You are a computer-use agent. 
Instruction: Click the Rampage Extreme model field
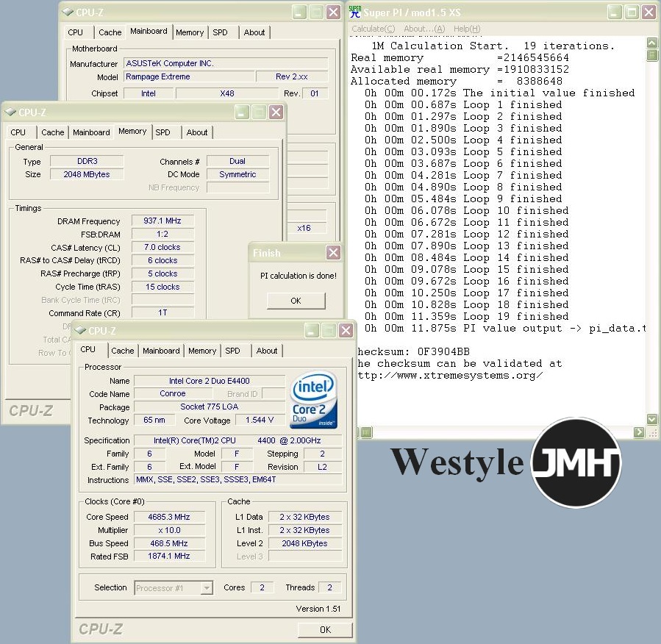189,76
